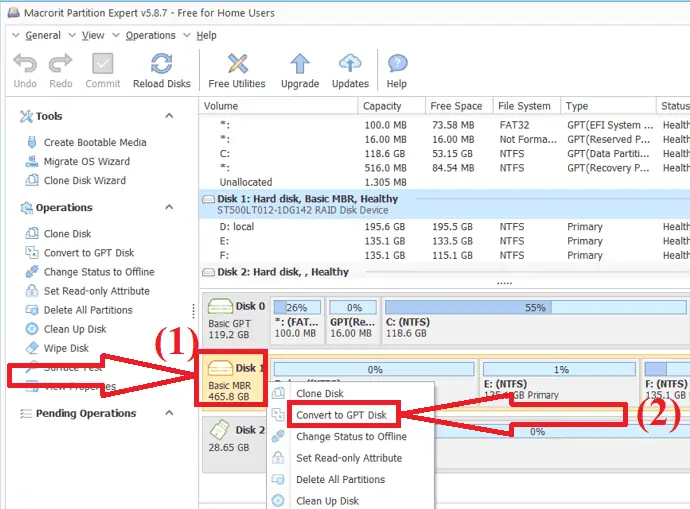This screenshot has width=690, height=509.
Task: Select the D: local volume row
Action: pos(444,227)
